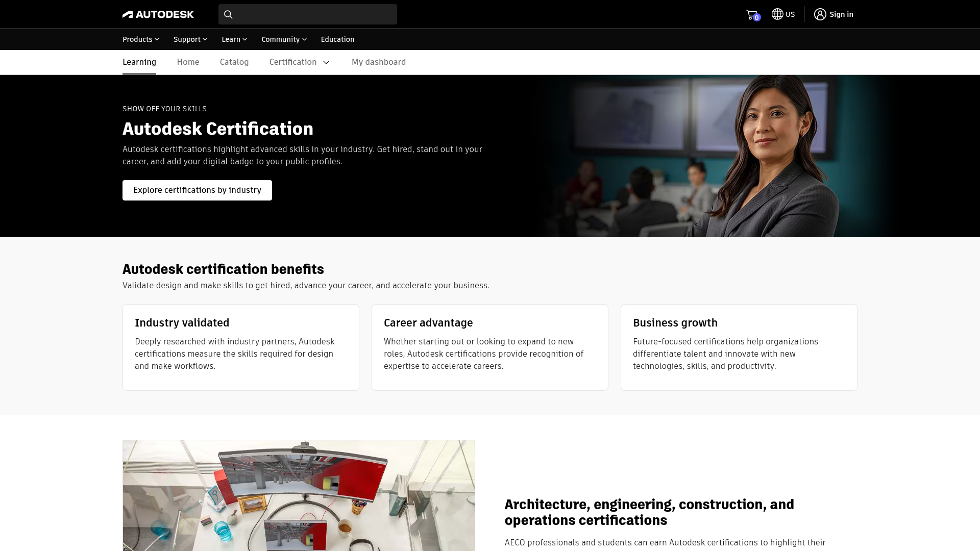
Task: Click the SHOW OFF YOUR SKILLS label
Action: point(164,109)
